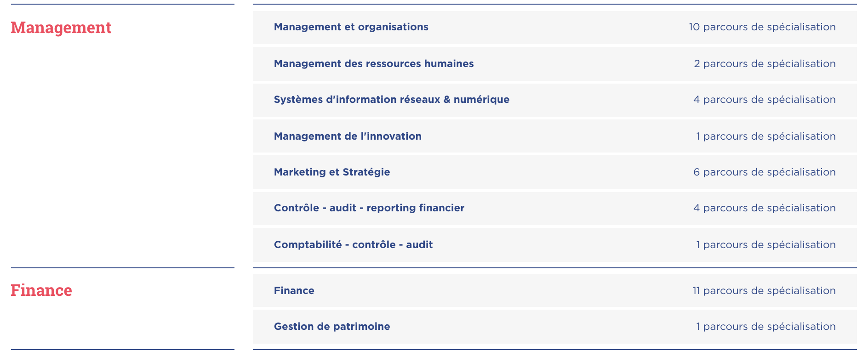The image size is (868, 351).
Task: Expand the 6 parcours de spécialisation list
Action: [764, 172]
